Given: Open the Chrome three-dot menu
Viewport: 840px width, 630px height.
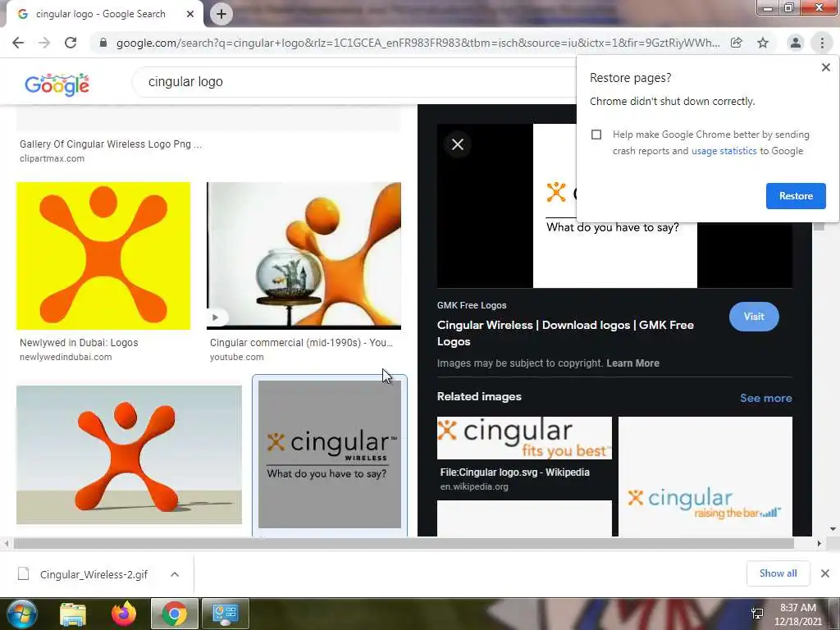Looking at the screenshot, I should pyautogui.click(x=822, y=43).
